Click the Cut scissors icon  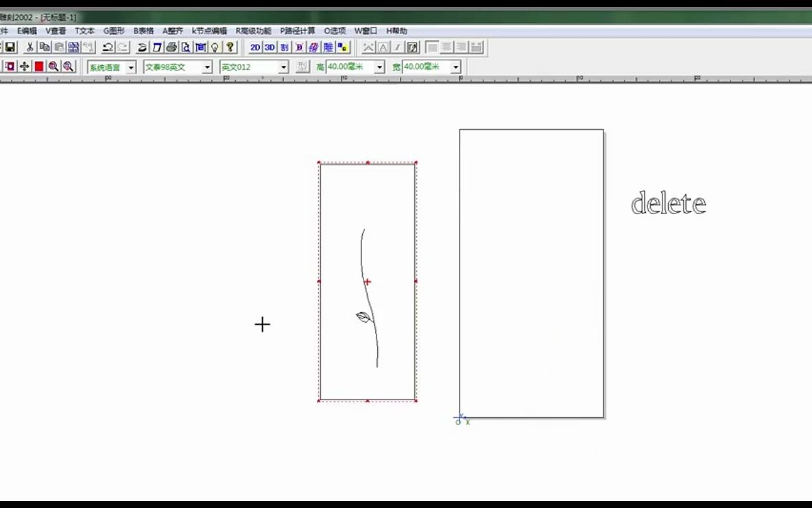click(29, 47)
